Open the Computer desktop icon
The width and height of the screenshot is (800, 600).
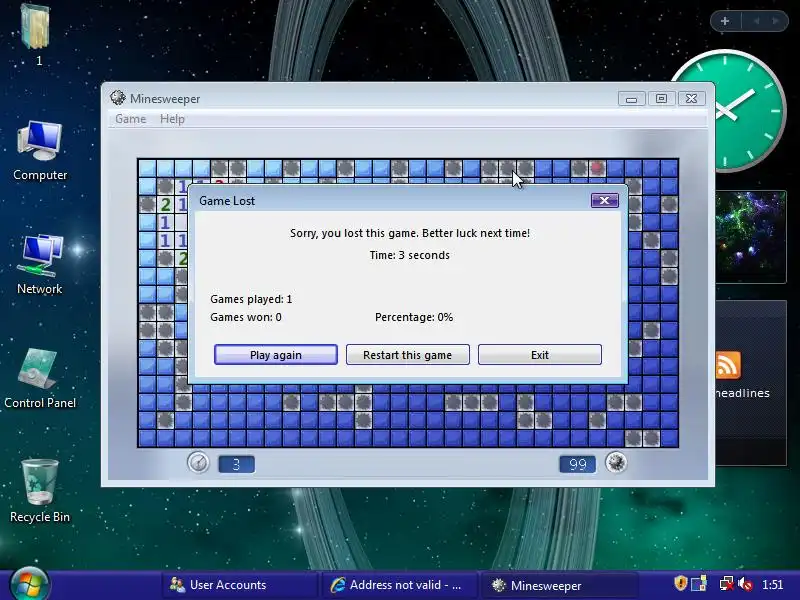click(x=40, y=151)
